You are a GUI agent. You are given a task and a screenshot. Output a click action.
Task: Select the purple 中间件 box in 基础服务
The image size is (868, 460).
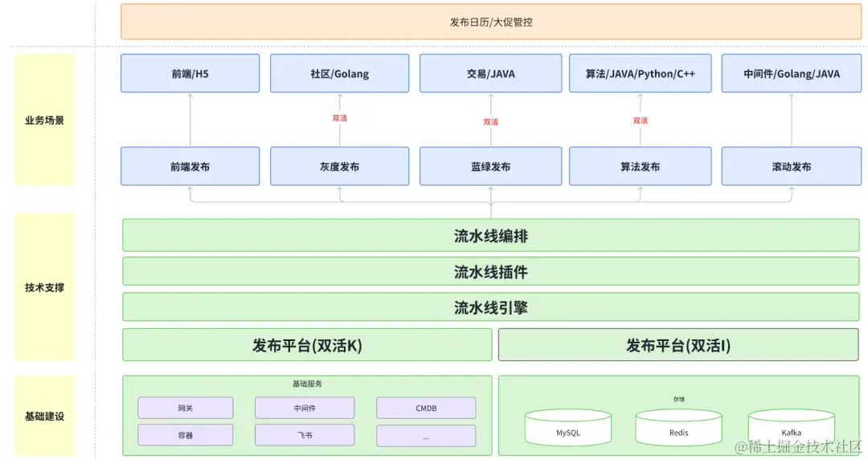305,408
